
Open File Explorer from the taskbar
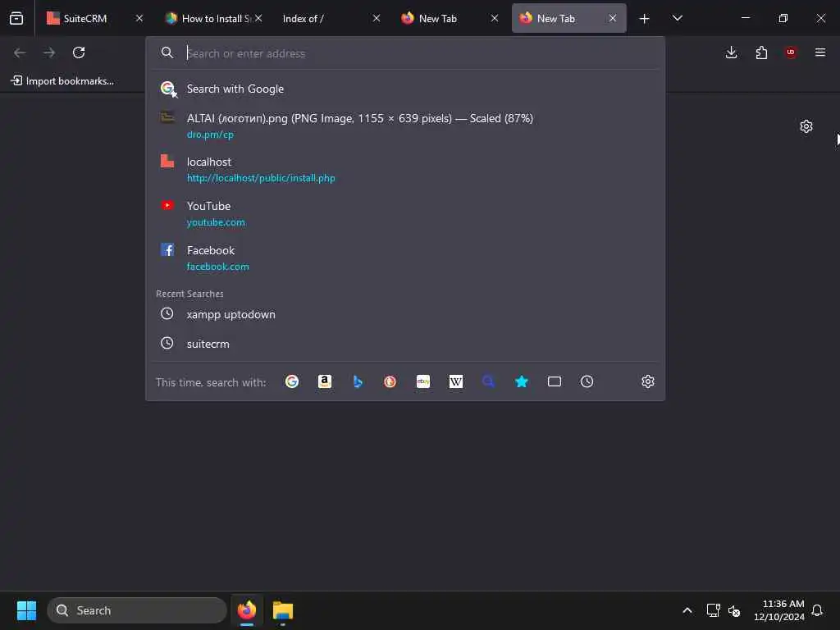pyautogui.click(x=283, y=610)
